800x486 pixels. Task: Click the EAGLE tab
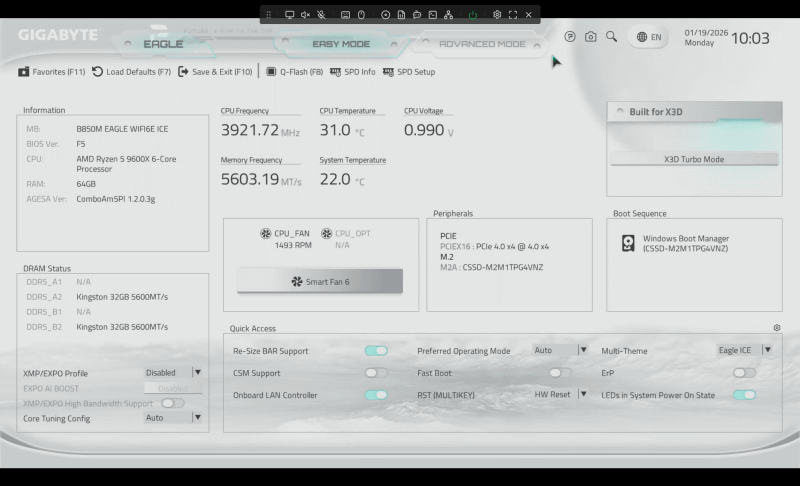pyautogui.click(x=163, y=44)
